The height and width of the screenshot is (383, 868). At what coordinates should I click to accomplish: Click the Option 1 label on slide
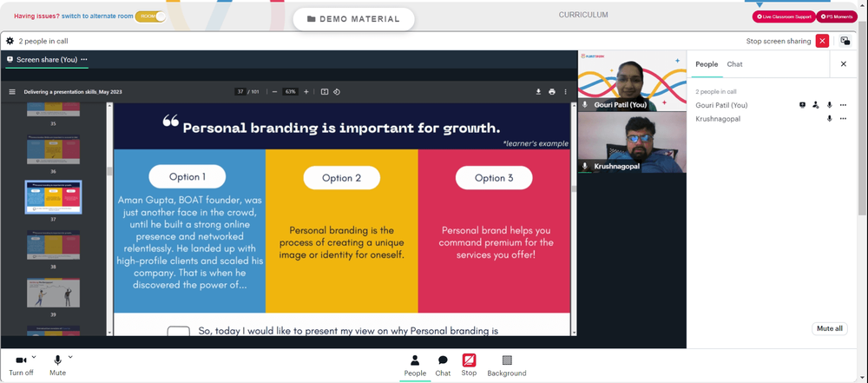[187, 177]
